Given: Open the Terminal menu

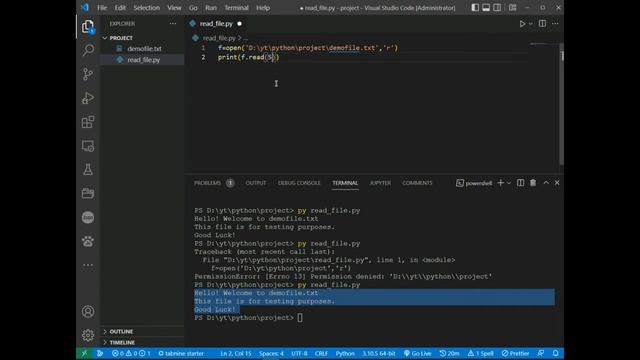Looking at the screenshot, I should (236, 8).
